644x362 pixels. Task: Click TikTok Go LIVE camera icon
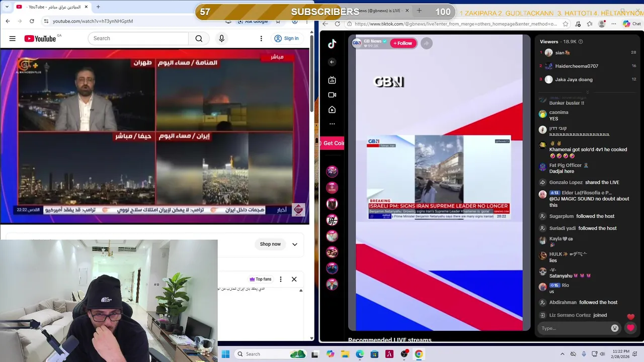(x=332, y=95)
